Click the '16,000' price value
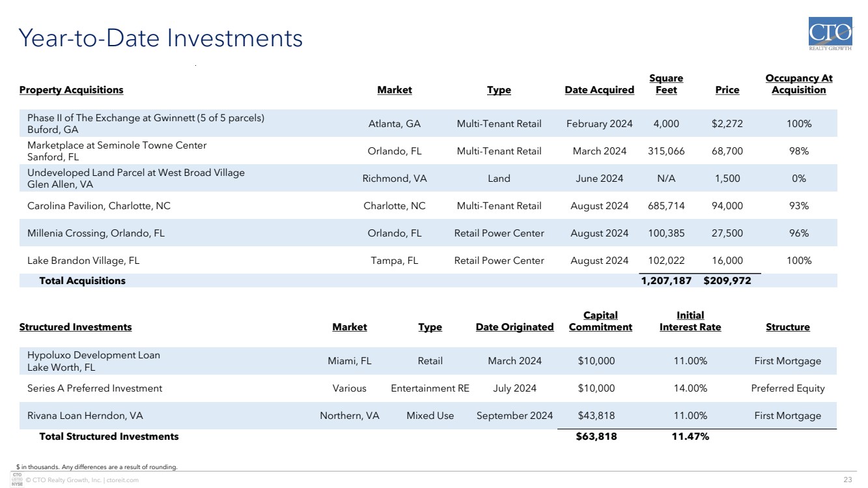Viewport: 868px width, 488px height. [x=727, y=261]
